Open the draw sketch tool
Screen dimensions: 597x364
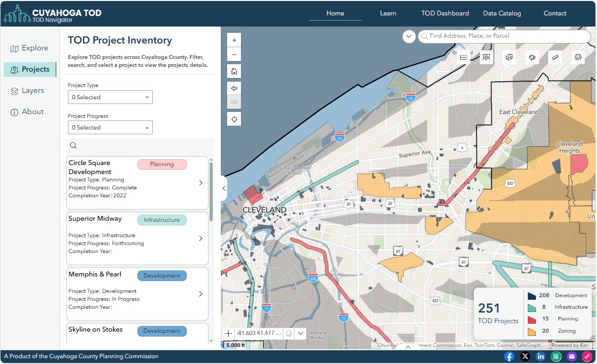(x=532, y=57)
